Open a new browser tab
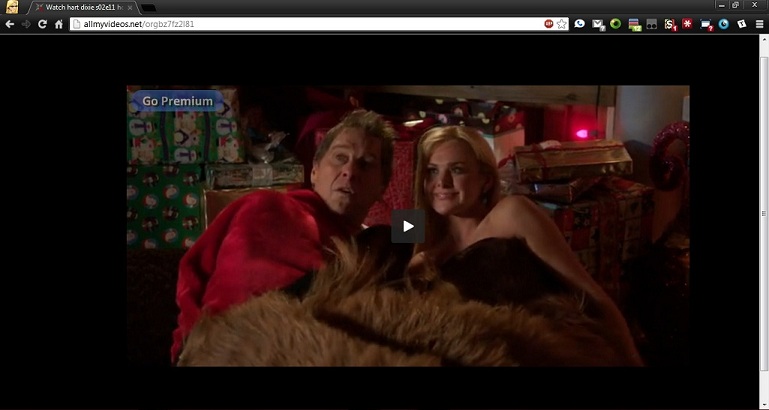The width and height of the screenshot is (769, 410). pyautogui.click(x=148, y=8)
